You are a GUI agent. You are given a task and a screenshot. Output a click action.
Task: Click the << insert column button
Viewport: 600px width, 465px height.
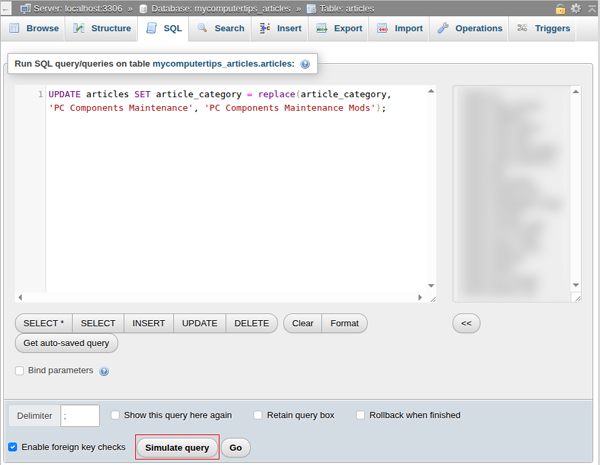[x=466, y=323]
